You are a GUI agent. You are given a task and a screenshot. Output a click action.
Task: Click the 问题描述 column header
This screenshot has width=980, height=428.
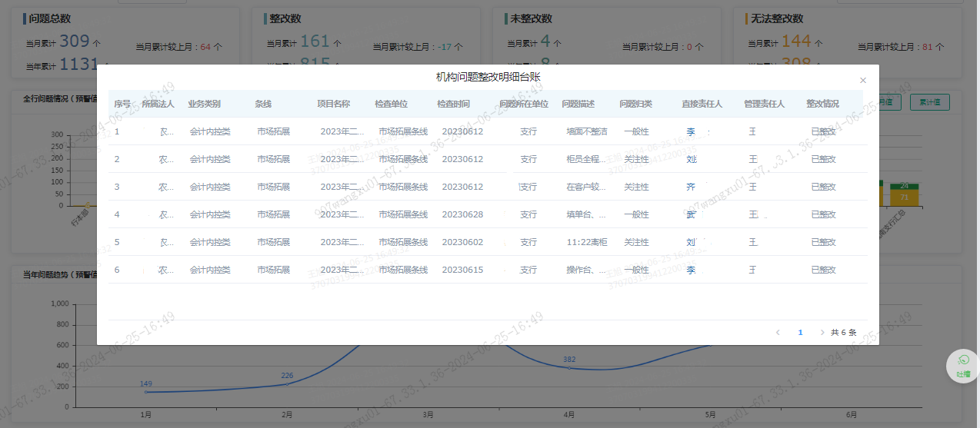coord(578,104)
